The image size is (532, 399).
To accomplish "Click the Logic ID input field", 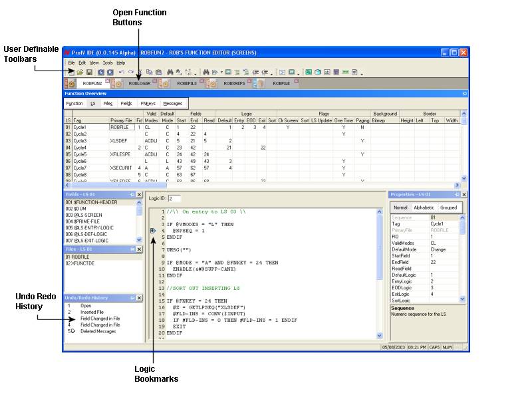I will click(174, 198).
